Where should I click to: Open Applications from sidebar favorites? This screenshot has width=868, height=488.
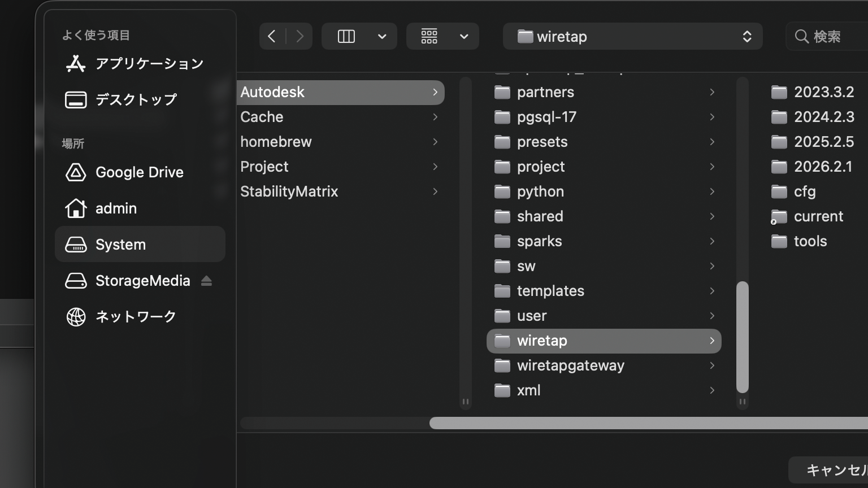point(149,64)
